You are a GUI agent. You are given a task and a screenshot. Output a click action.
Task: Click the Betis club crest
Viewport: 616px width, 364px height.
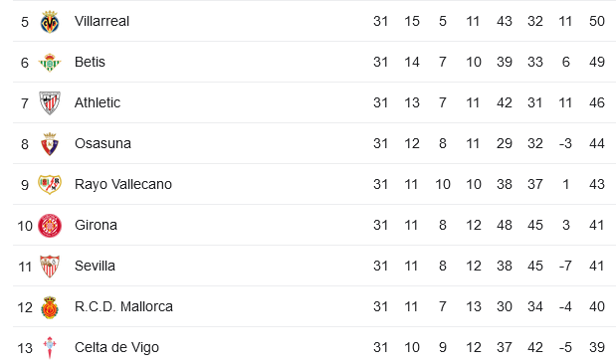[x=50, y=63]
